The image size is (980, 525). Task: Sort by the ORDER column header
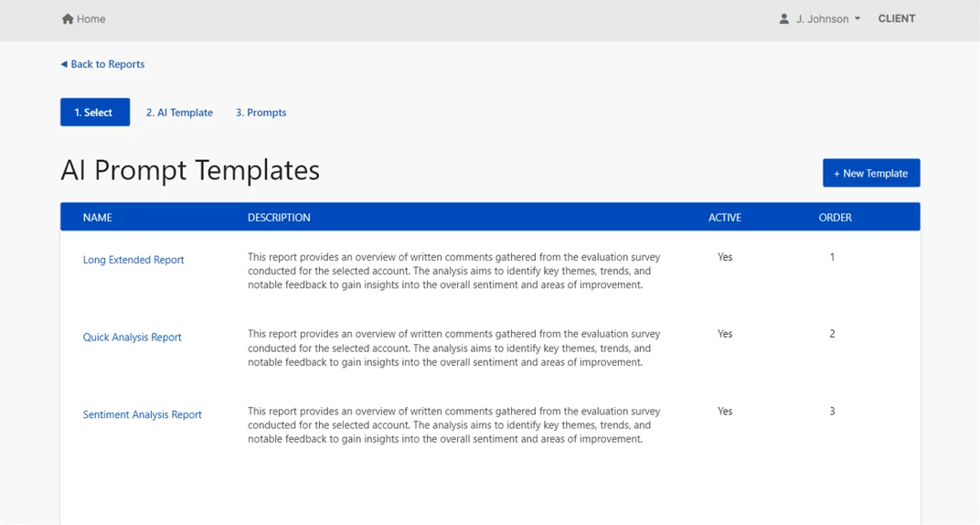click(835, 218)
